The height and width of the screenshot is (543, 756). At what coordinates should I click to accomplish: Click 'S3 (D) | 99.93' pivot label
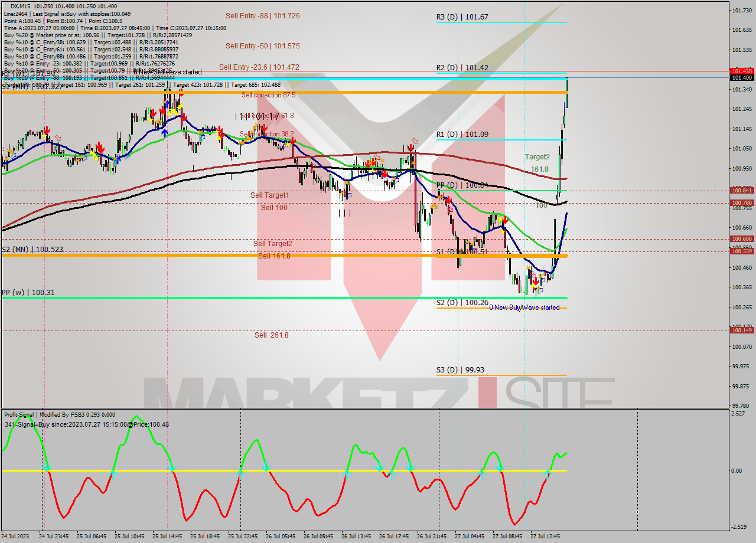click(460, 370)
